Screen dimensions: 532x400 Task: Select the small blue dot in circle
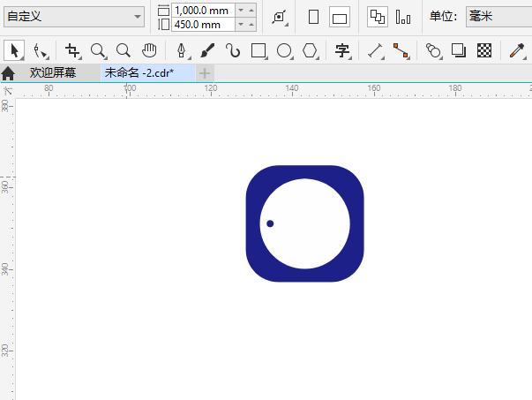tap(270, 223)
